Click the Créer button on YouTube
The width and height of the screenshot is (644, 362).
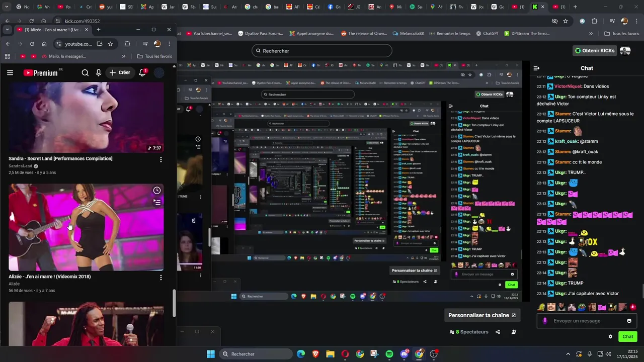tap(120, 73)
